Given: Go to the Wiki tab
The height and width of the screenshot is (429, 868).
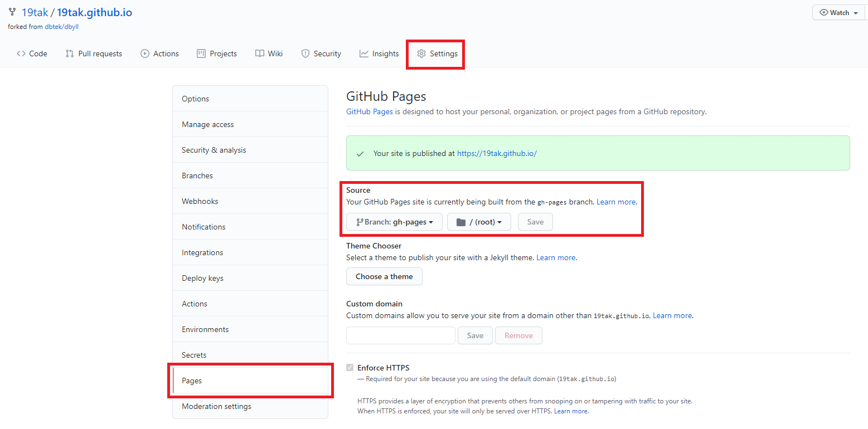Looking at the screenshot, I should 269,53.
